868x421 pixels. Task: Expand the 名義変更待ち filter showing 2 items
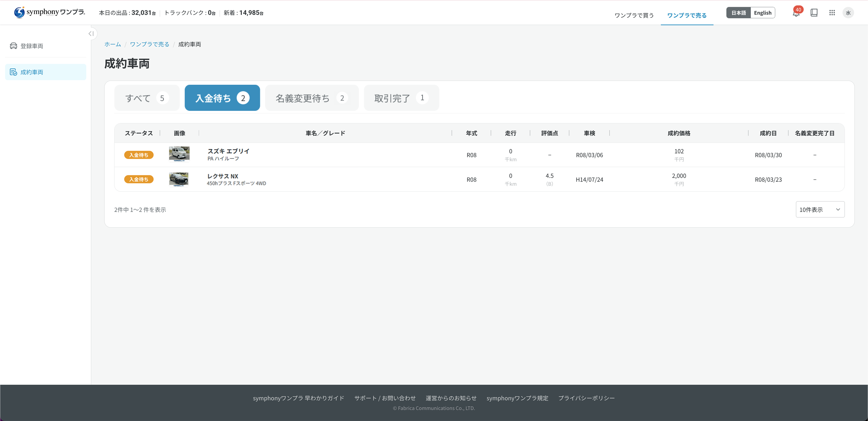pyautogui.click(x=312, y=98)
